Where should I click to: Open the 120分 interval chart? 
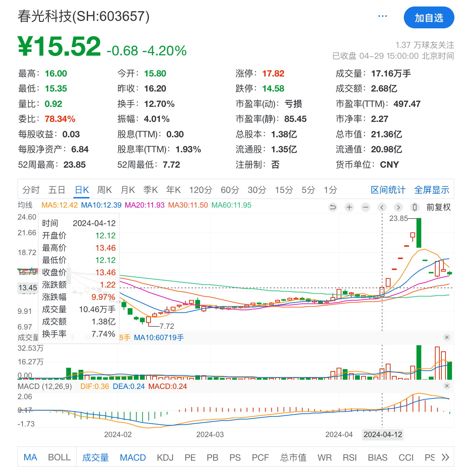tap(201, 190)
